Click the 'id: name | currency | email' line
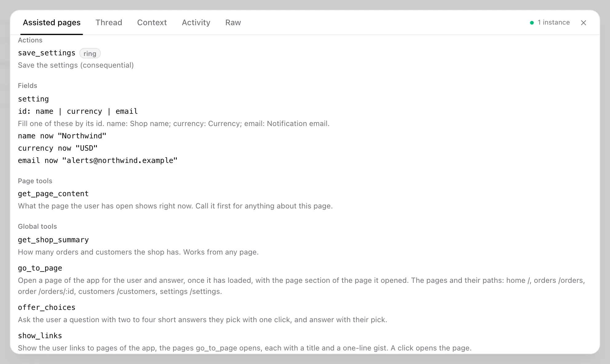 point(78,111)
